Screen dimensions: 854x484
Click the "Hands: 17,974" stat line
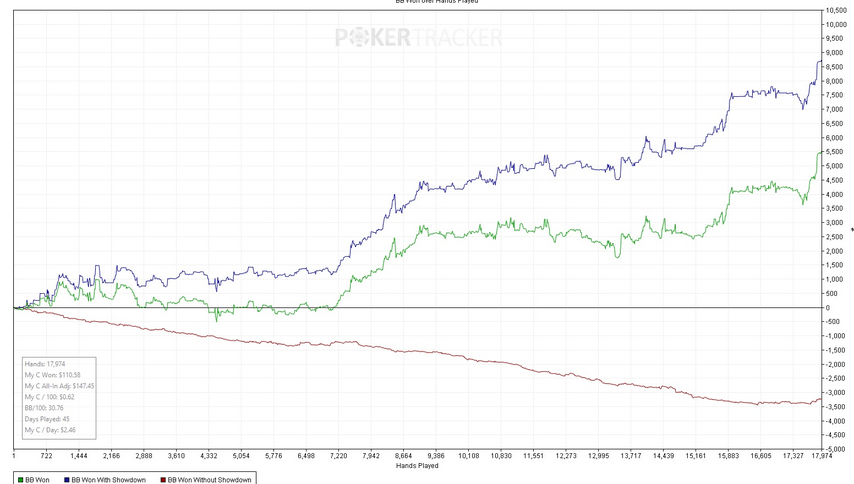[x=45, y=364]
